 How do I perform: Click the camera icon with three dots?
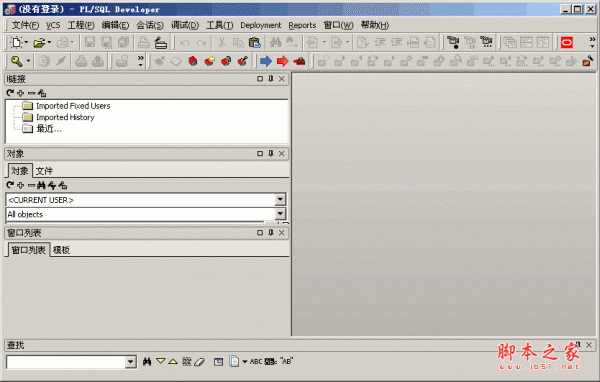[x=487, y=42]
